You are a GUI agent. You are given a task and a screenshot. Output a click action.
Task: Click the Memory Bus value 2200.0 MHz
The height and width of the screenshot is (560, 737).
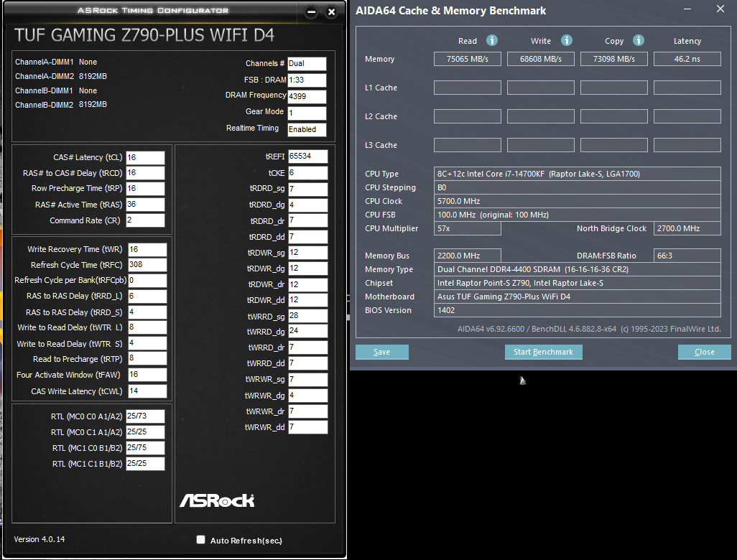click(467, 256)
